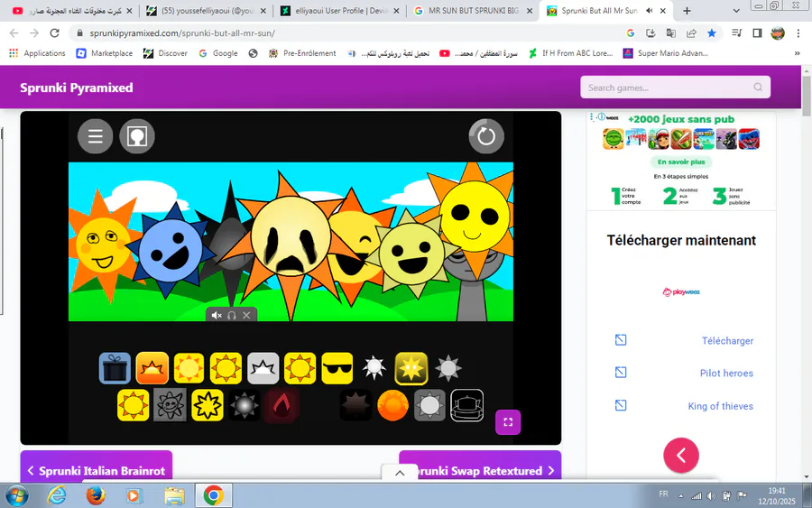The width and height of the screenshot is (812, 508).
Task: Expand the bookmarks overflow chevron
Action: pos(797,53)
